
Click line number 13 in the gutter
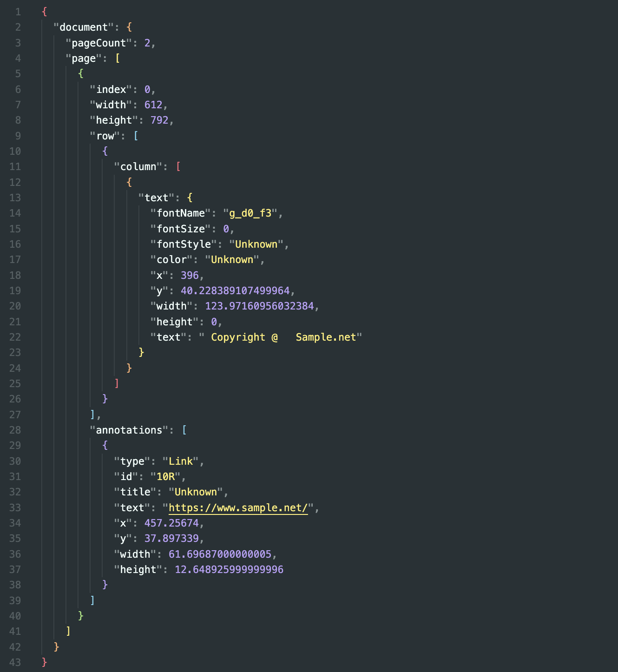click(15, 198)
